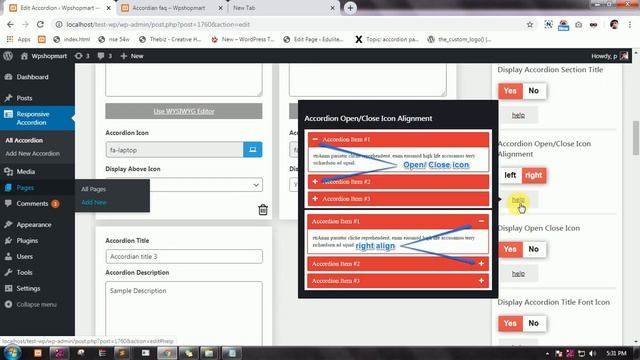Screen dimensions: 640x360
Task: Set Display Accordion Section Title to Yes
Action: pyautogui.click(x=510, y=91)
